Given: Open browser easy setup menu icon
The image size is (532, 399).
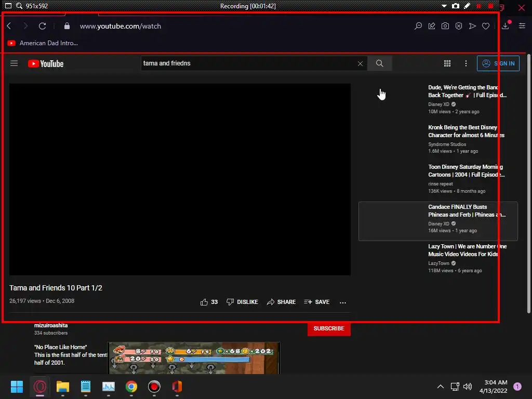Looking at the screenshot, I should coord(522,26).
